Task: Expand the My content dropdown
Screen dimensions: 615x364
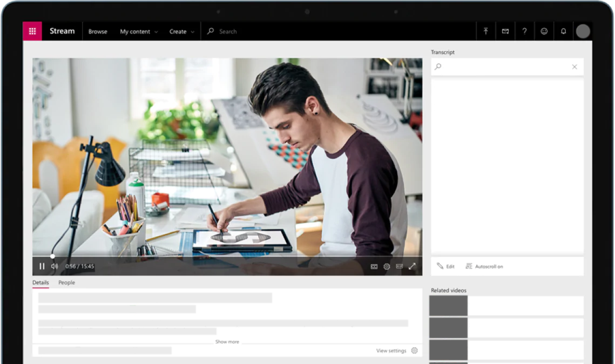Action: (139, 31)
